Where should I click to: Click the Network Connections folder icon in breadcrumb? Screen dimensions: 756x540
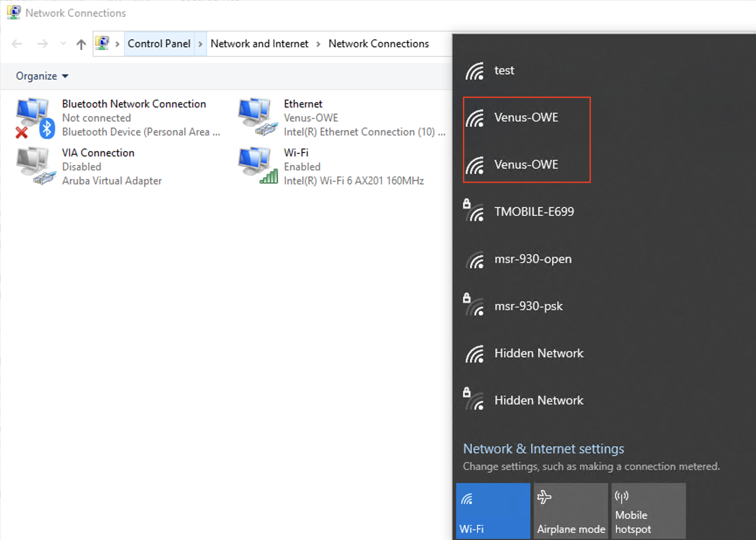(x=104, y=44)
